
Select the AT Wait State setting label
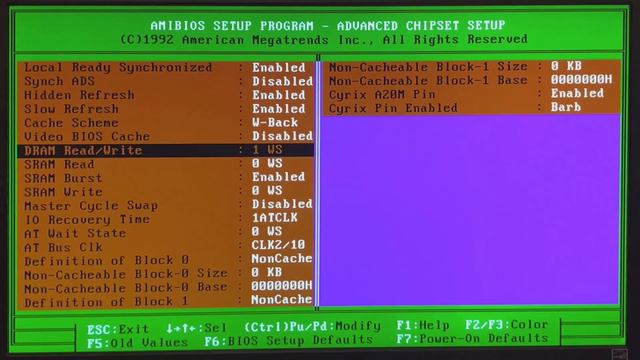[x=75, y=233]
